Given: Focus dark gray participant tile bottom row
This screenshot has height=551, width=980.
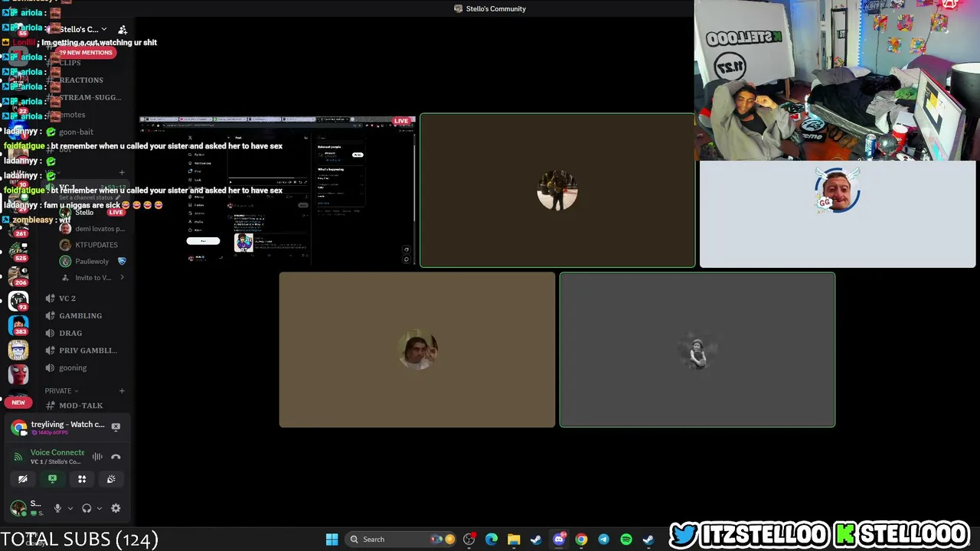Looking at the screenshot, I should click(697, 350).
